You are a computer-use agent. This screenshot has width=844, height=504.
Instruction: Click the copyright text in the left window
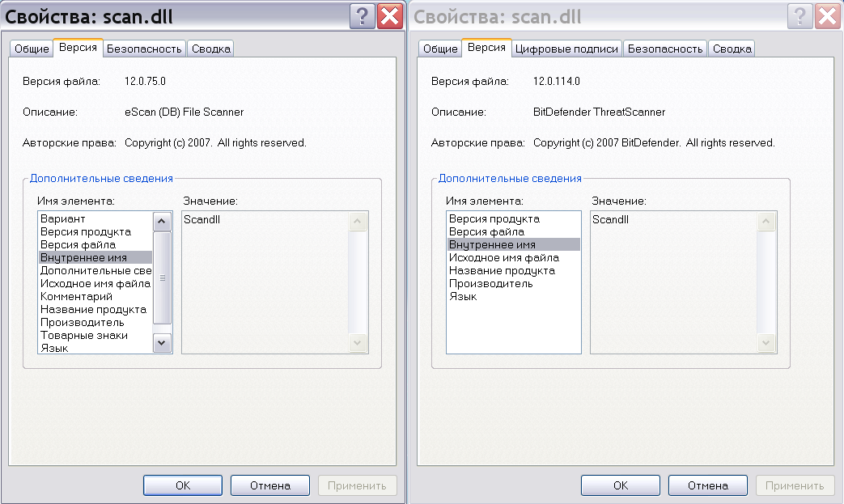pos(215,142)
